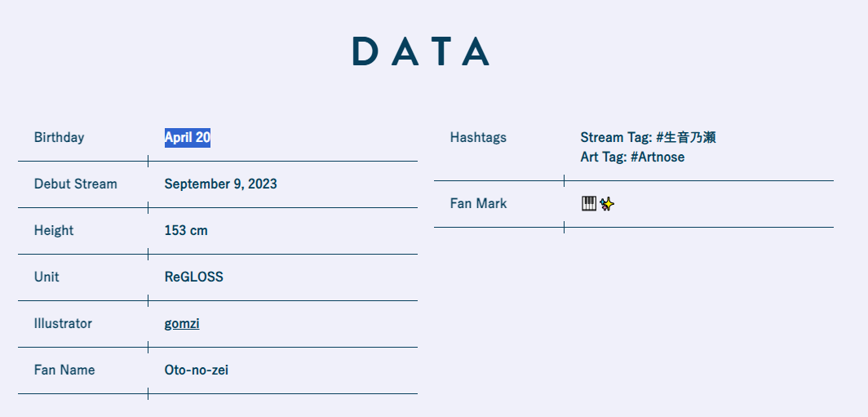Image resolution: width=868 pixels, height=417 pixels.
Task: Click the piano keyboard emoji fan mark
Action: [x=589, y=204]
